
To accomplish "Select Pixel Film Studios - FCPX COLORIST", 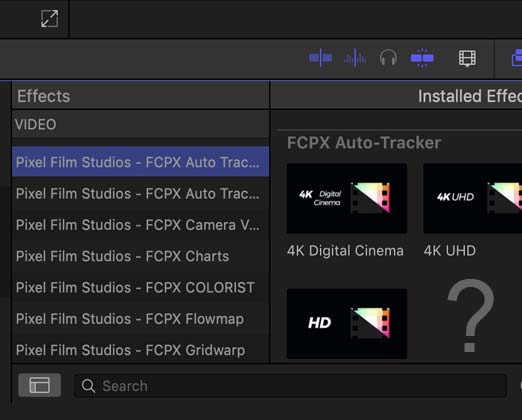I will (140, 287).
